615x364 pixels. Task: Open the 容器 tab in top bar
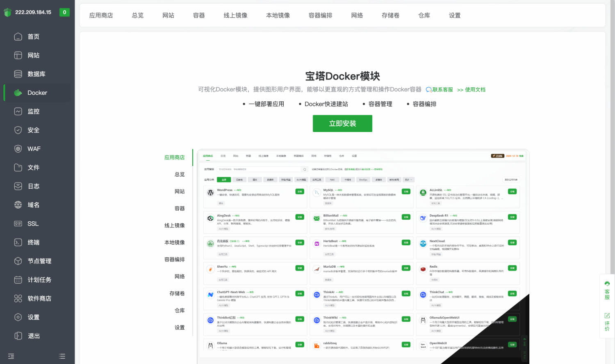[x=199, y=15]
